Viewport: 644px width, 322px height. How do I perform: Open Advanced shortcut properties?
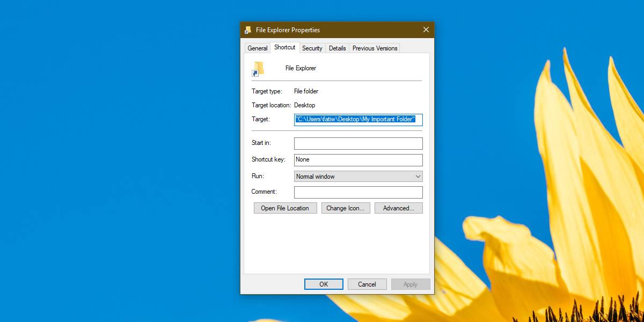tap(398, 208)
